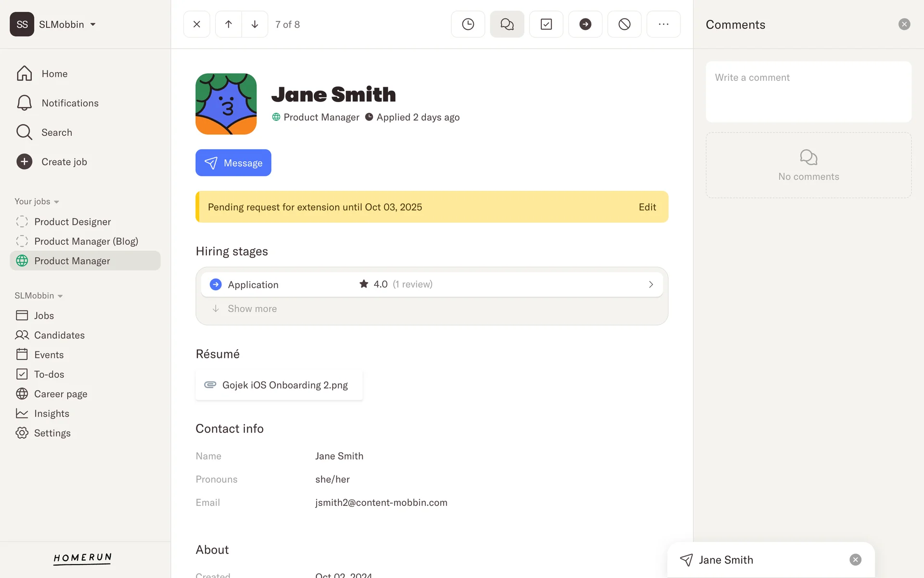
Task: Open the more options ellipsis menu
Action: pos(663,24)
